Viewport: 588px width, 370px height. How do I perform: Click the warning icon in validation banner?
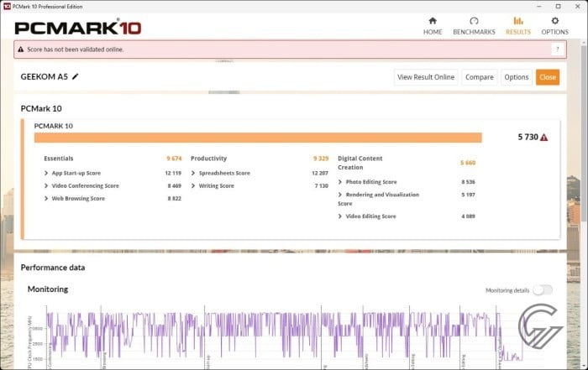point(21,50)
